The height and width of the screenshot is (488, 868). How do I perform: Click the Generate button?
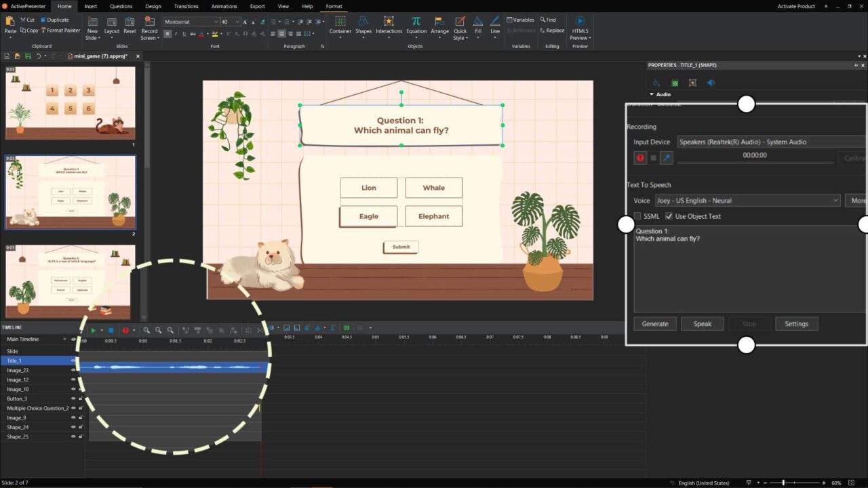click(x=654, y=324)
